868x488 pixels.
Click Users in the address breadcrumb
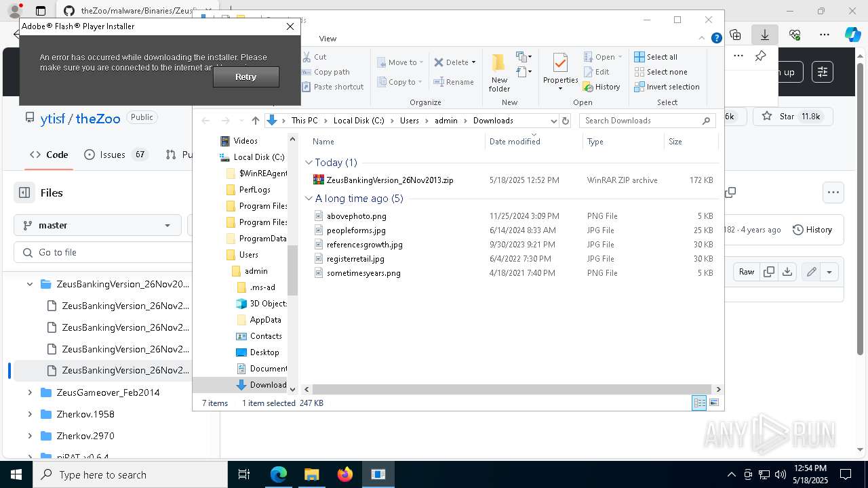tap(410, 121)
